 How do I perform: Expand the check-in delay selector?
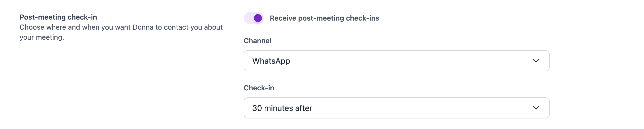click(396, 108)
